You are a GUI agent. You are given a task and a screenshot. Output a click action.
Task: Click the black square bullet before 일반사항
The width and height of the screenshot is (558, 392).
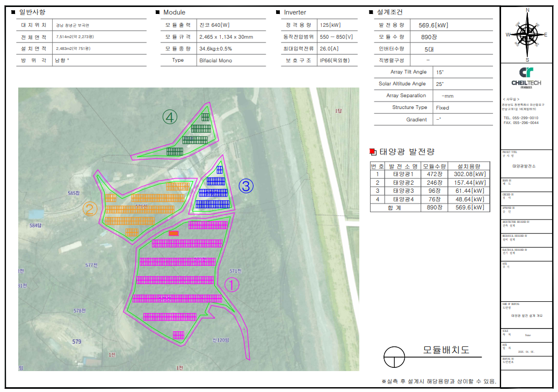click(x=13, y=12)
